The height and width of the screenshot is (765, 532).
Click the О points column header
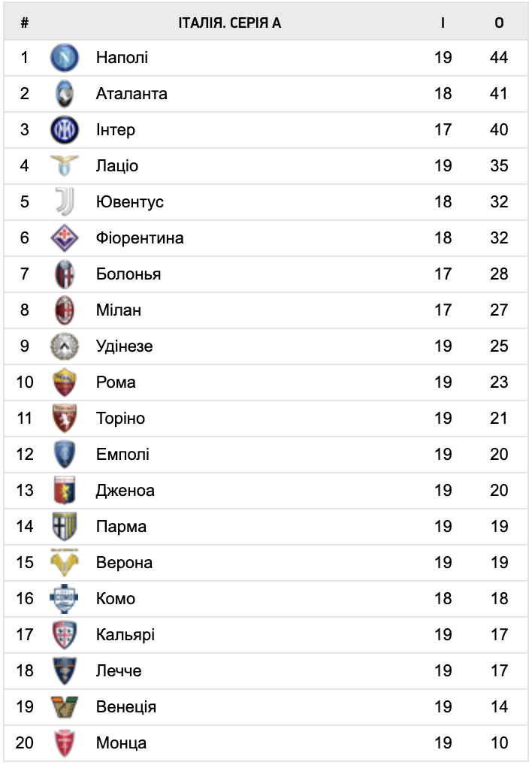tap(499, 23)
